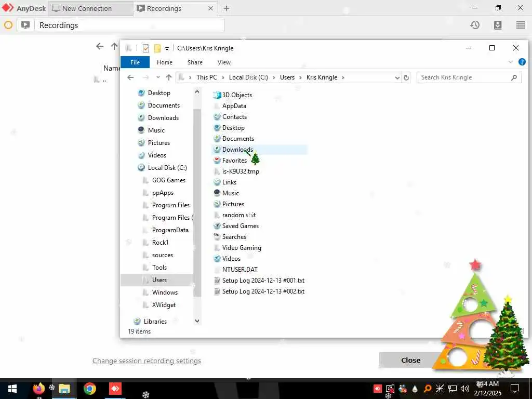Click the New Folder quick access icon
The width and height of the screenshot is (532, 399).
[157, 48]
